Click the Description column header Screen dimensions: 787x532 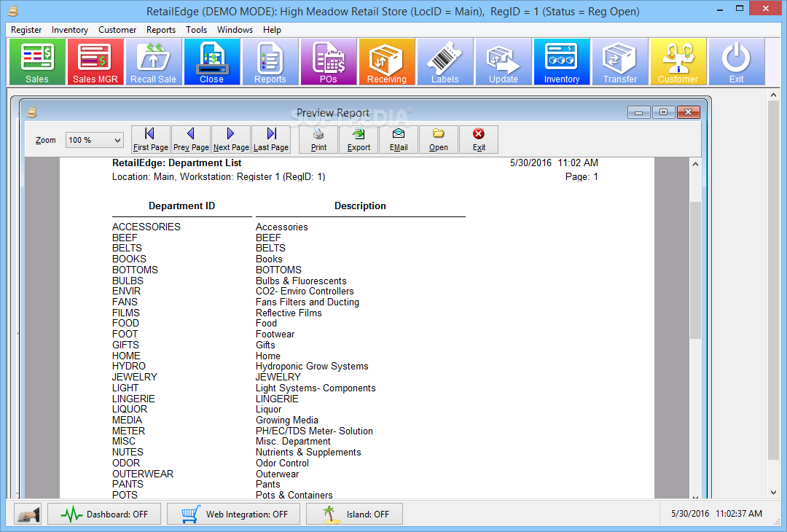coord(361,206)
